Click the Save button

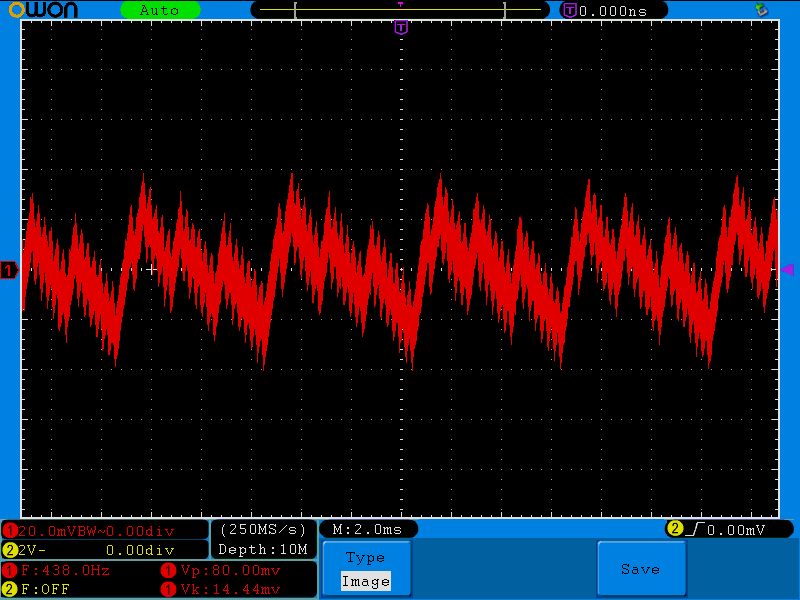click(x=641, y=569)
